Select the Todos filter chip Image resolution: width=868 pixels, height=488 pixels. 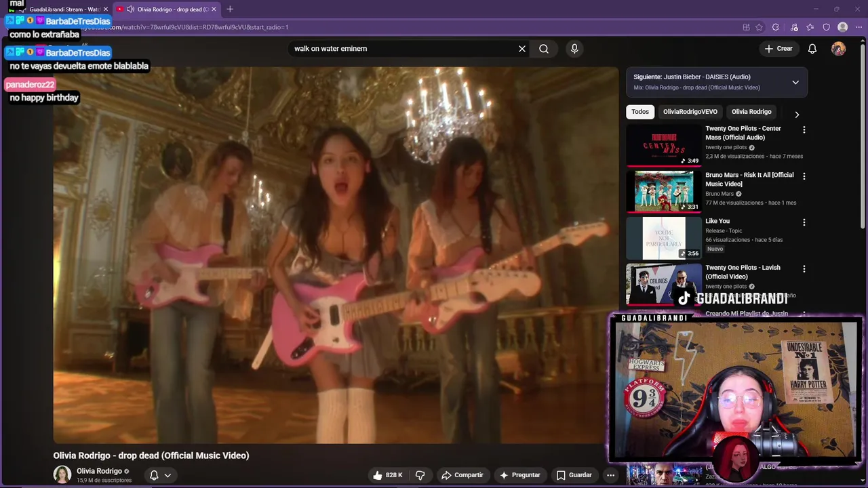[x=640, y=112]
